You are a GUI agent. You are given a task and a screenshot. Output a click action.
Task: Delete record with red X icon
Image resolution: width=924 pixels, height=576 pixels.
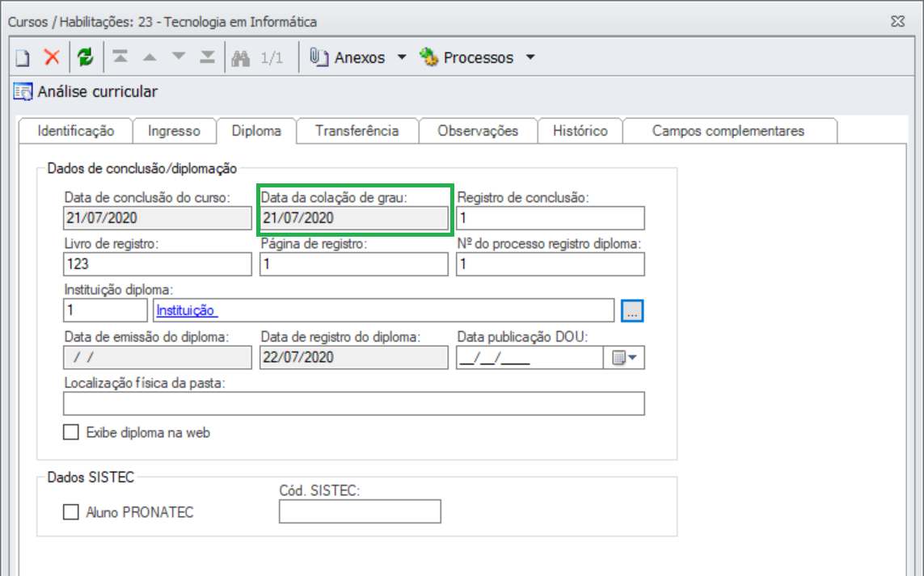52,57
